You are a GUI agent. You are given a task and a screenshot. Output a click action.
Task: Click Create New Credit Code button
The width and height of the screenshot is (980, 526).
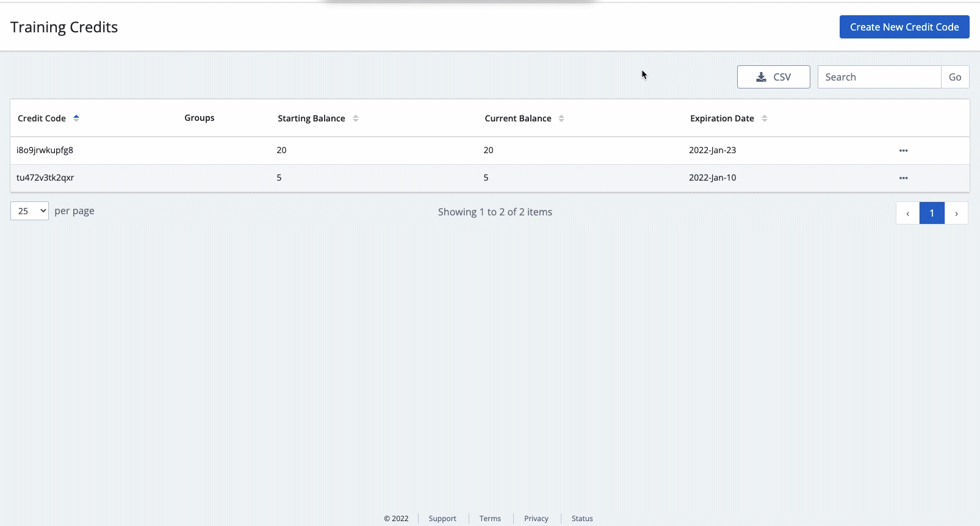point(904,27)
